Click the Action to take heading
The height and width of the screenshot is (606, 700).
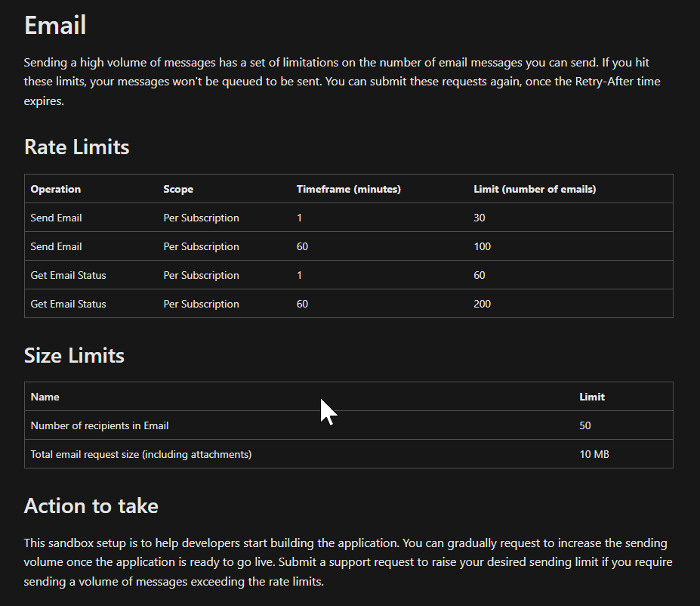[91, 506]
